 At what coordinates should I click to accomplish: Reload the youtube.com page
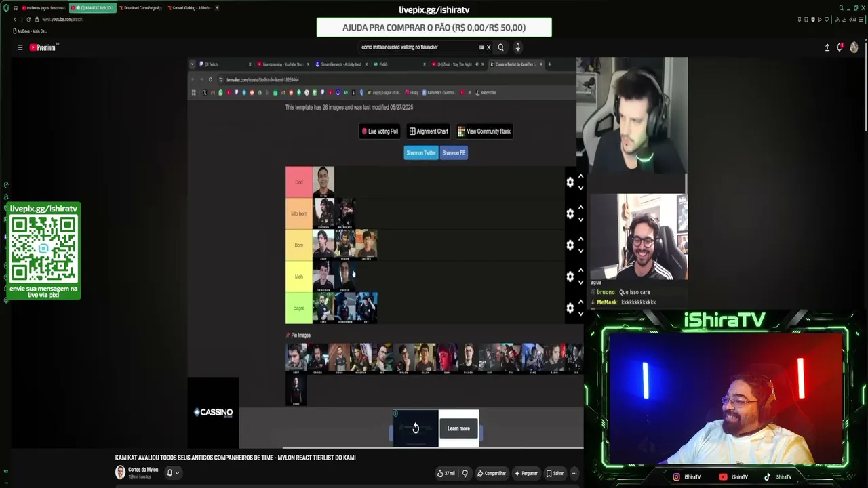tap(28, 19)
